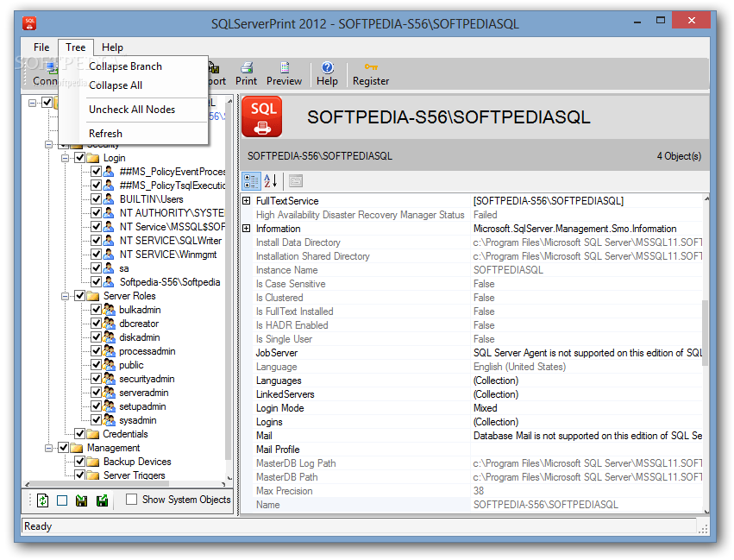
Task: Uncheck the Management checkbox
Action: click(x=64, y=448)
